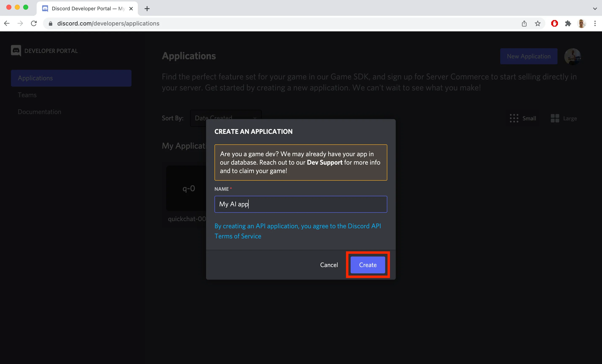Open the user avatar in portal header
The height and width of the screenshot is (364, 602).
point(573,56)
